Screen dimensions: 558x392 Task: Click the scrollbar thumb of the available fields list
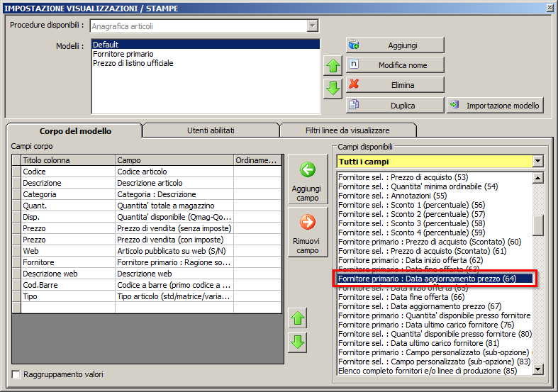point(537,225)
